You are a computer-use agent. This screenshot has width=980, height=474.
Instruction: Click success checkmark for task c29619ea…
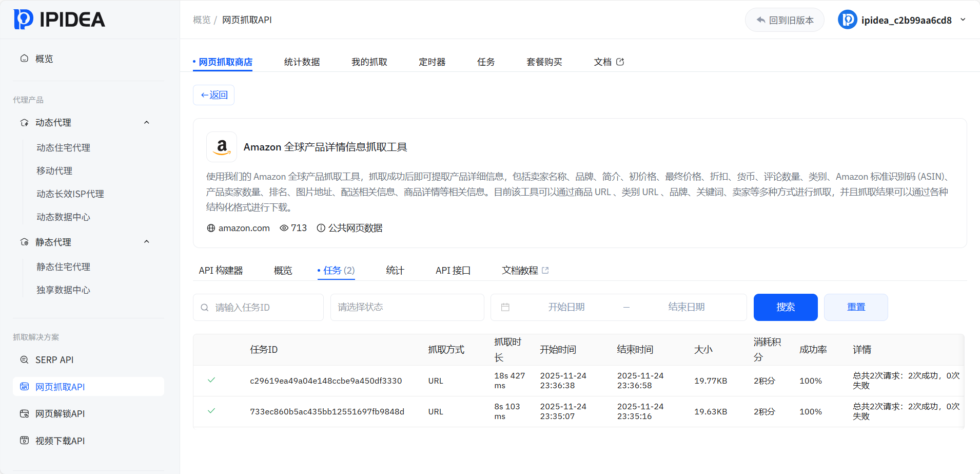coord(211,380)
